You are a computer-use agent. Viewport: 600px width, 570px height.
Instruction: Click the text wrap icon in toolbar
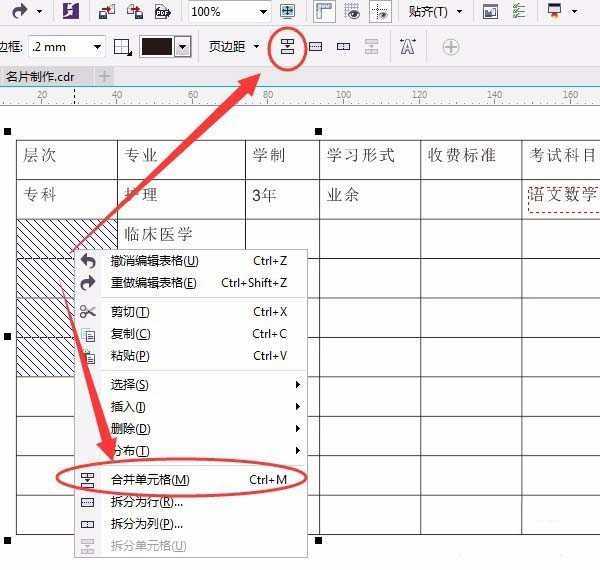tap(407, 47)
